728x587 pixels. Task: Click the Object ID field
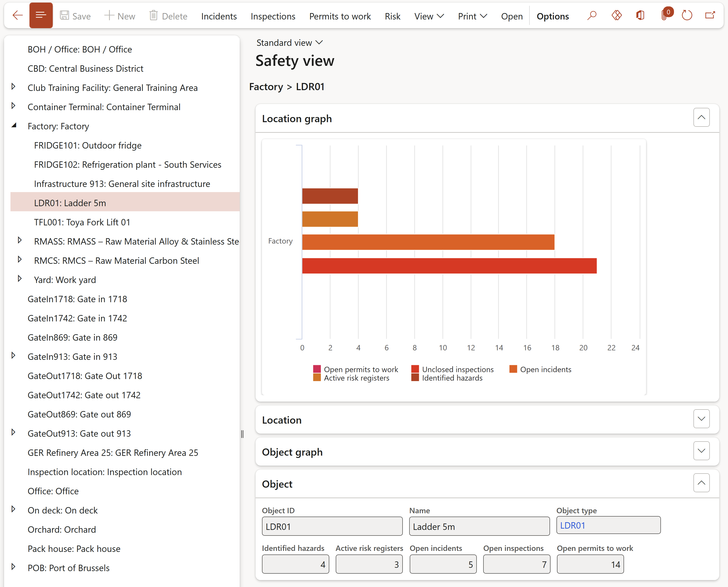click(x=332, y=526)
